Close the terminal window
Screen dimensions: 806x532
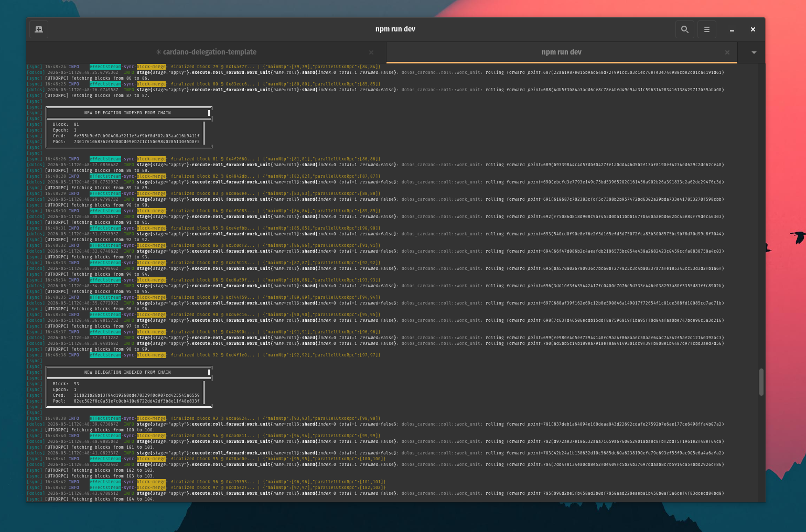[x=753, y=29]
